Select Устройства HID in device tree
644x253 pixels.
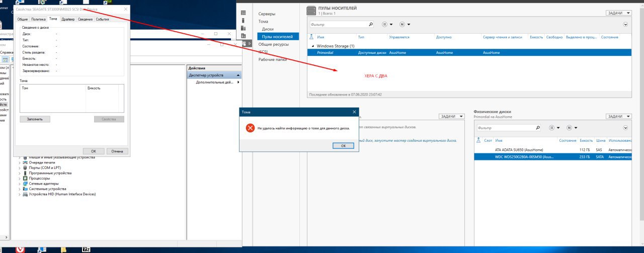tap(62, 194)
